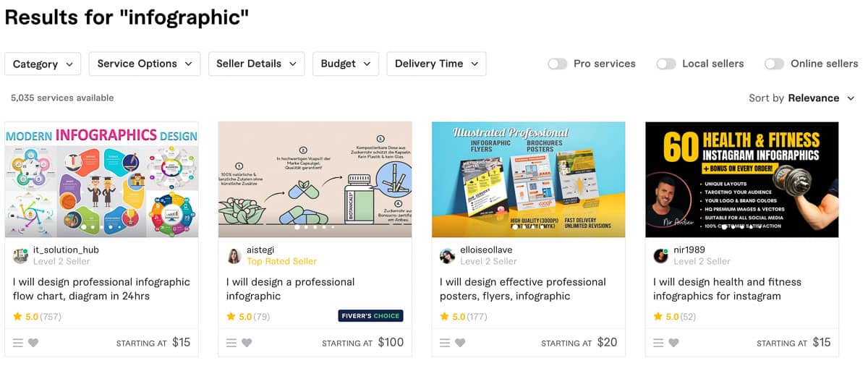Screen dimensions: 868x371
Task: Click the $15 price on it_solution_hub card
Action: 181,342
